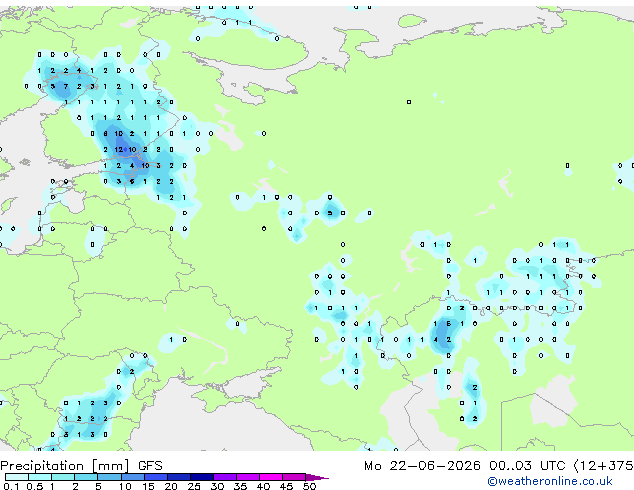Image resolution: width=634 pixels, height=490 pixels.
Task: Select the 0.5–1 mm legend color swatch
Action: [40, 477]
